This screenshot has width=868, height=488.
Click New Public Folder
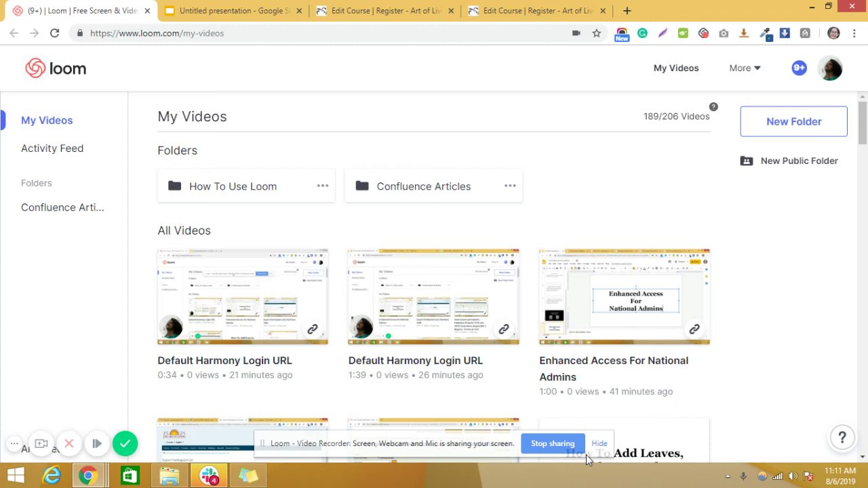coord(789,161)
